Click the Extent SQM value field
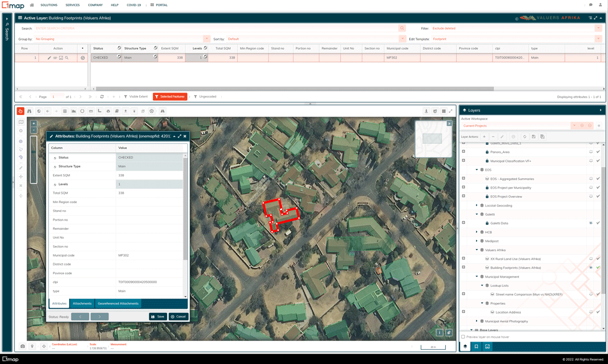 (x=150, y=175)
